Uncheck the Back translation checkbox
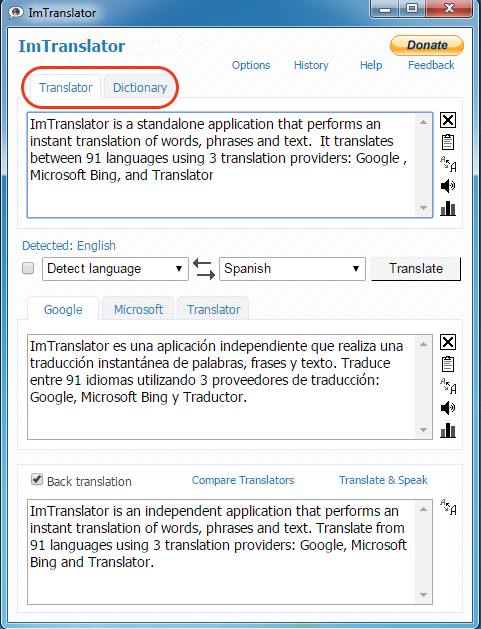481x629 pixels. click(37, 479)
